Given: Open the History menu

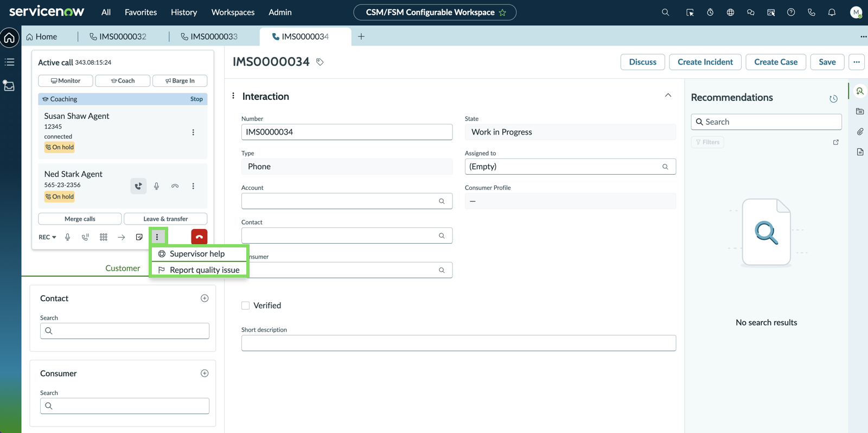Looking at the screenshot, I should click(x=184, y=12).
